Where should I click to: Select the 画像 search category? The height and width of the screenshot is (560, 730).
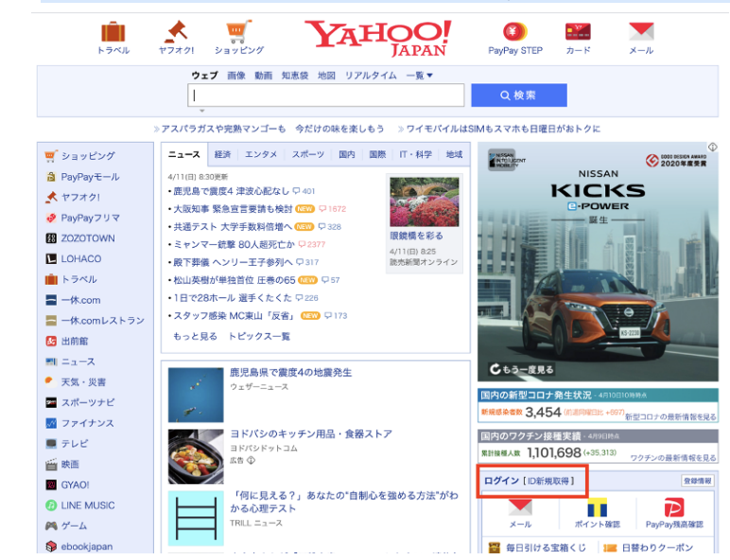(x=235, y=76)
